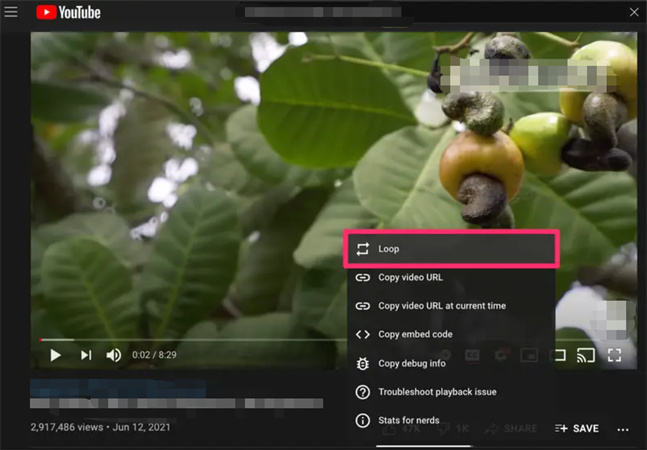
Task: Click link icon beside Copy video URL
Action: pyautogui.click(x=362, y=277)
